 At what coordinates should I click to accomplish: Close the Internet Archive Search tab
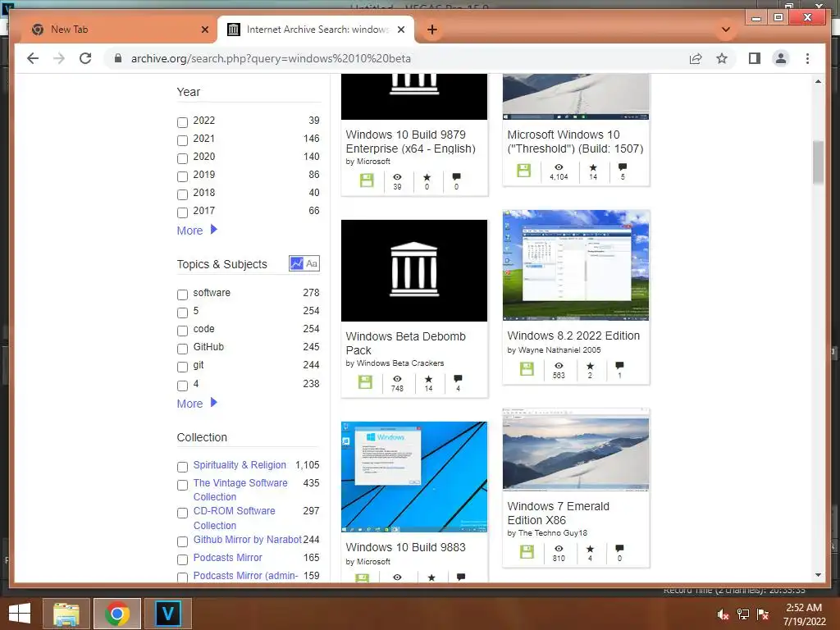pos(400,30)
